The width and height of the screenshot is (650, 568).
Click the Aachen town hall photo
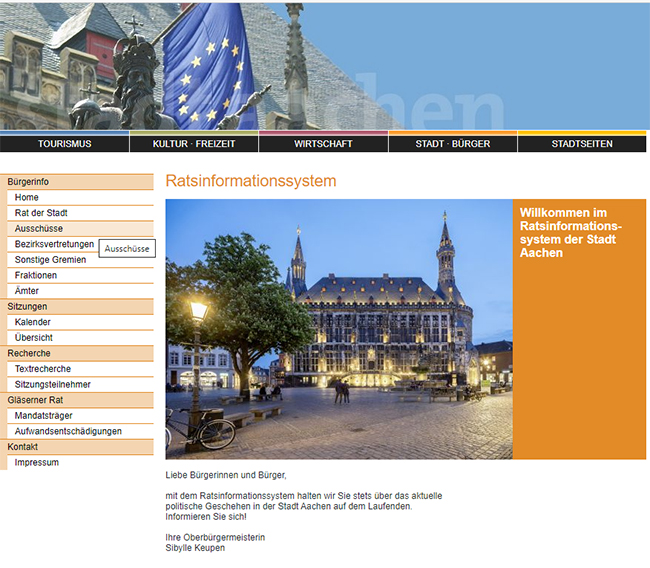coord(339,329)
